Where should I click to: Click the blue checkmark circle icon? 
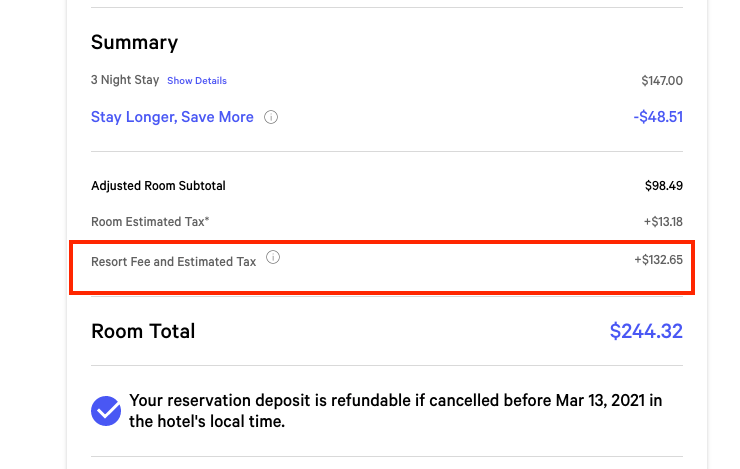(x=106, y=411)
